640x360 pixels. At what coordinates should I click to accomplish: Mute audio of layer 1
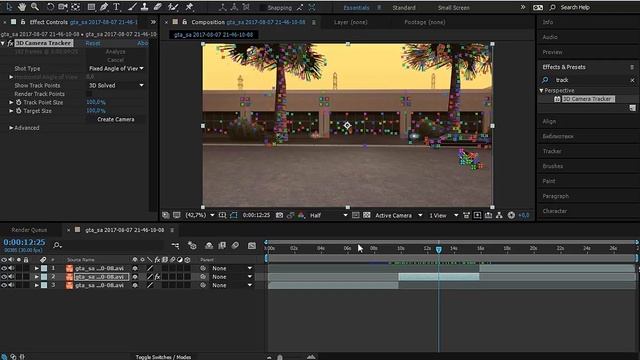11,268
